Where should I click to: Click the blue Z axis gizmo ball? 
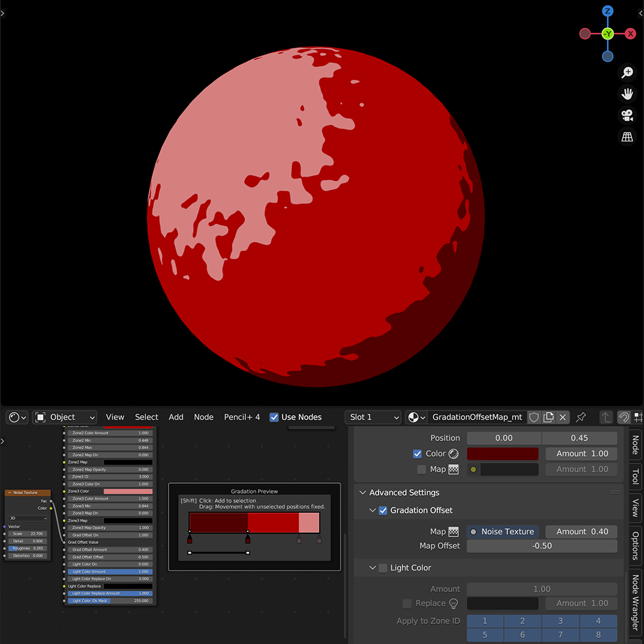608,11
